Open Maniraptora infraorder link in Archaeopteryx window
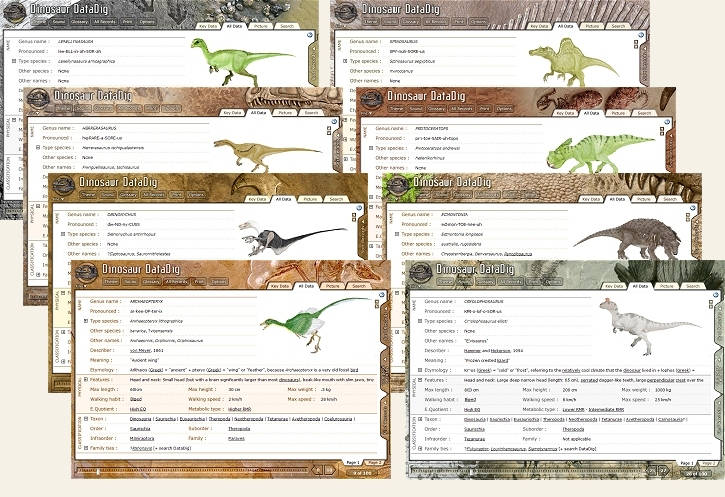The image size is (725, 497). pyautogui.click(x=142, y=438)
